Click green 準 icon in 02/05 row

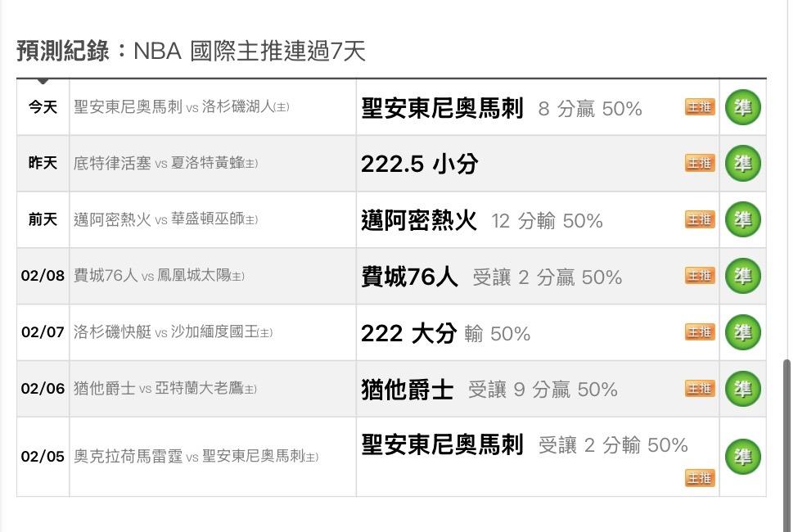coord(742,457)
